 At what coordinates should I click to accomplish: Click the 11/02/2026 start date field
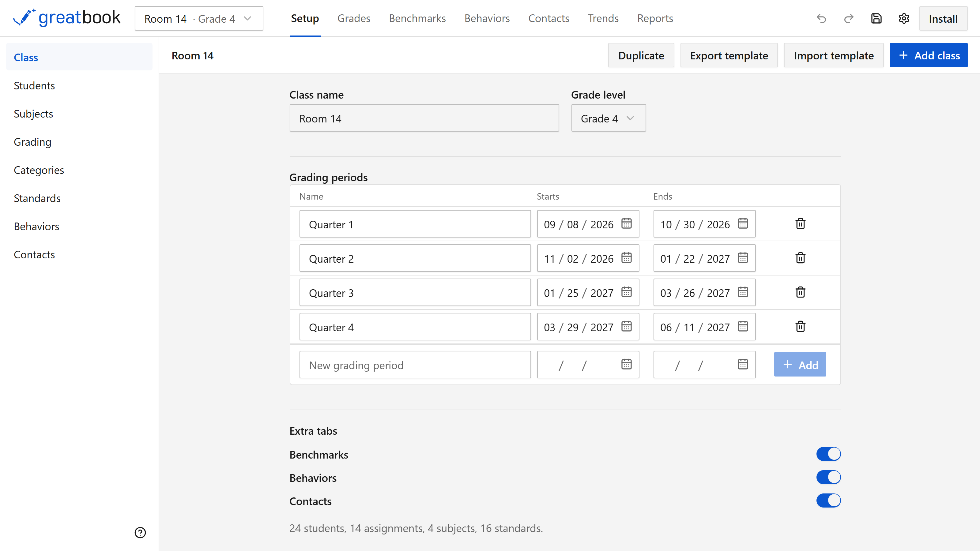click(588, 258)
